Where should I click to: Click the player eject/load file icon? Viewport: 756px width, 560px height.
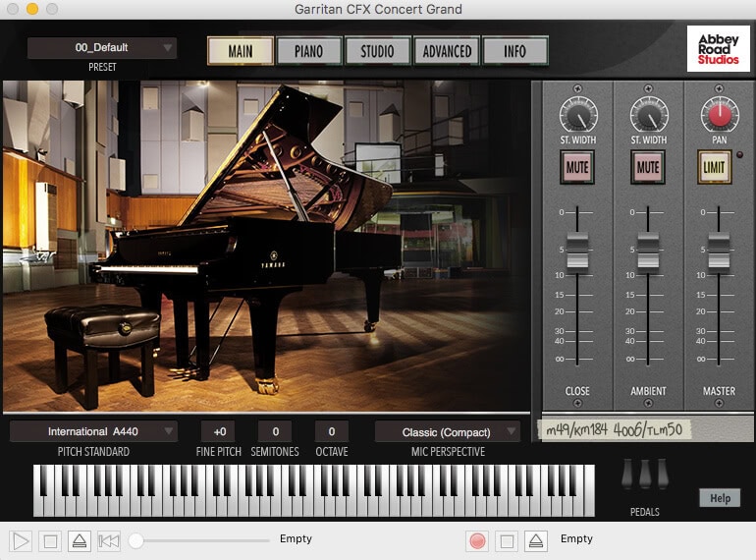(x=80, y=541)
